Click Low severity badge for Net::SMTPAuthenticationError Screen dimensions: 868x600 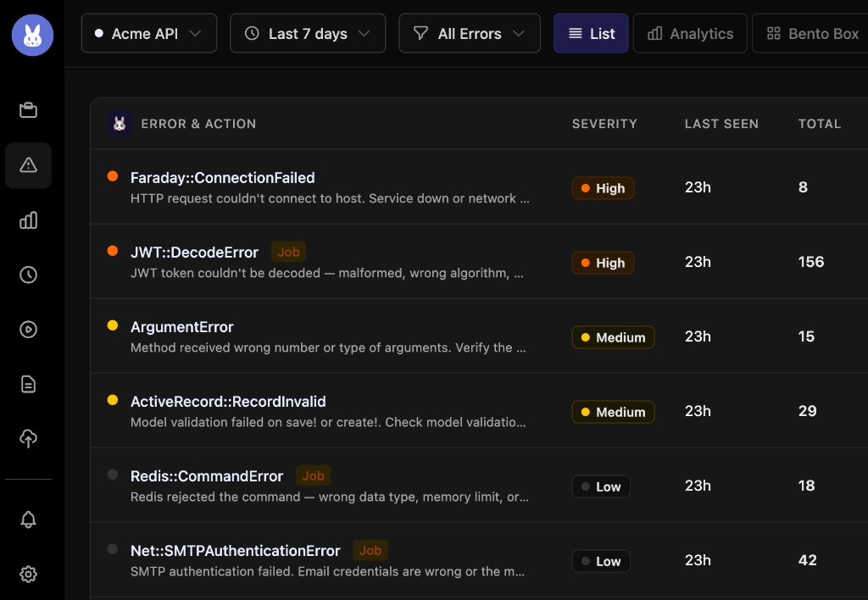(601, 561)
